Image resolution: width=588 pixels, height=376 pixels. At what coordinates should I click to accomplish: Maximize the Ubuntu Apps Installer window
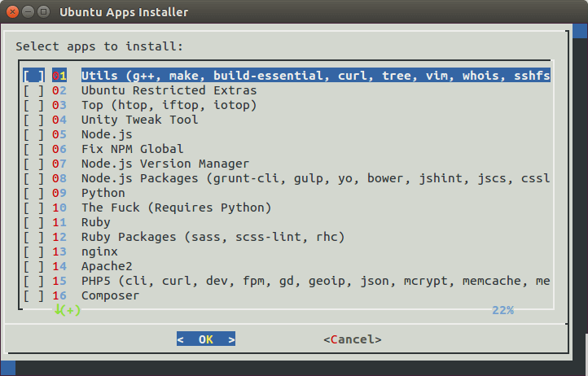pyautogui.click(x=44, y=12)
